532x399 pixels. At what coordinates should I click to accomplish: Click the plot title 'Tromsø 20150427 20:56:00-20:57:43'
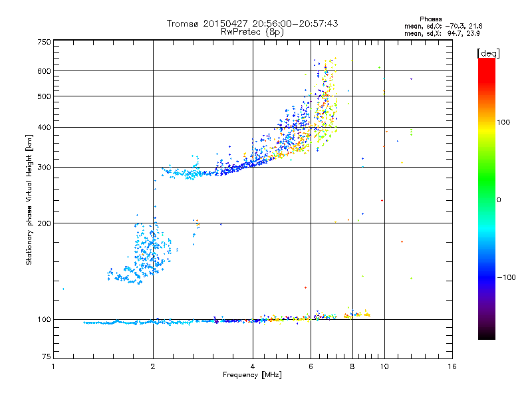point(252,23)
